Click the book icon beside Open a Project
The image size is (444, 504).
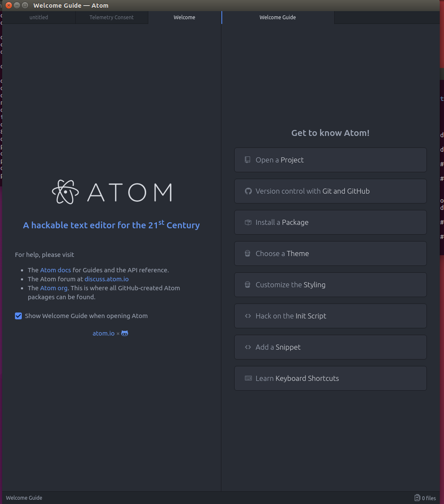click(247, 160)
